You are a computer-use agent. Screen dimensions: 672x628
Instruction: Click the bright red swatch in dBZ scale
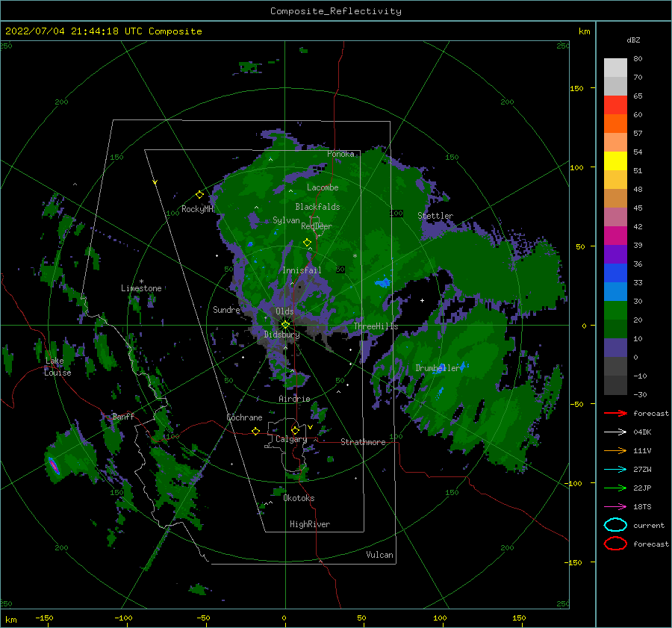click(x=615, y=105)
